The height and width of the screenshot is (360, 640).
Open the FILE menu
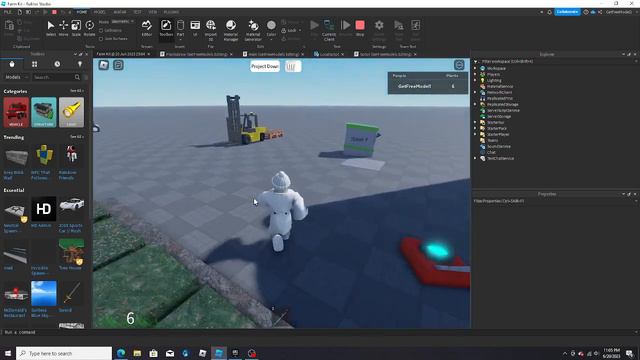coord(8,12)
